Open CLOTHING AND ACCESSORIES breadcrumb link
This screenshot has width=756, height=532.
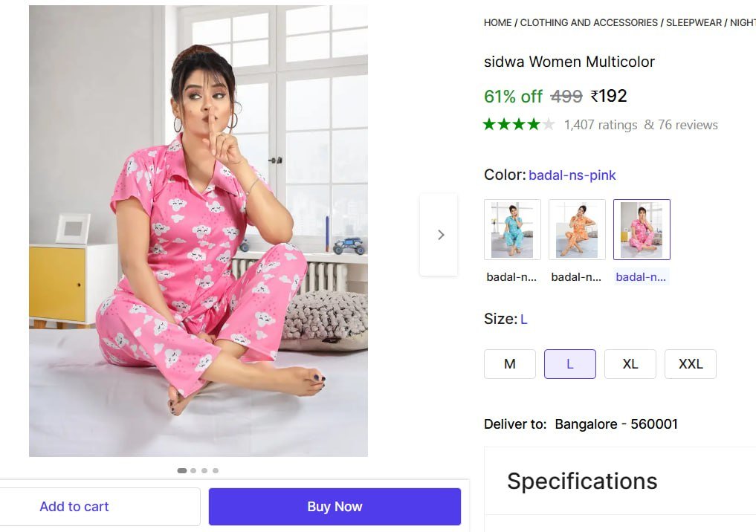pos(589,22)
